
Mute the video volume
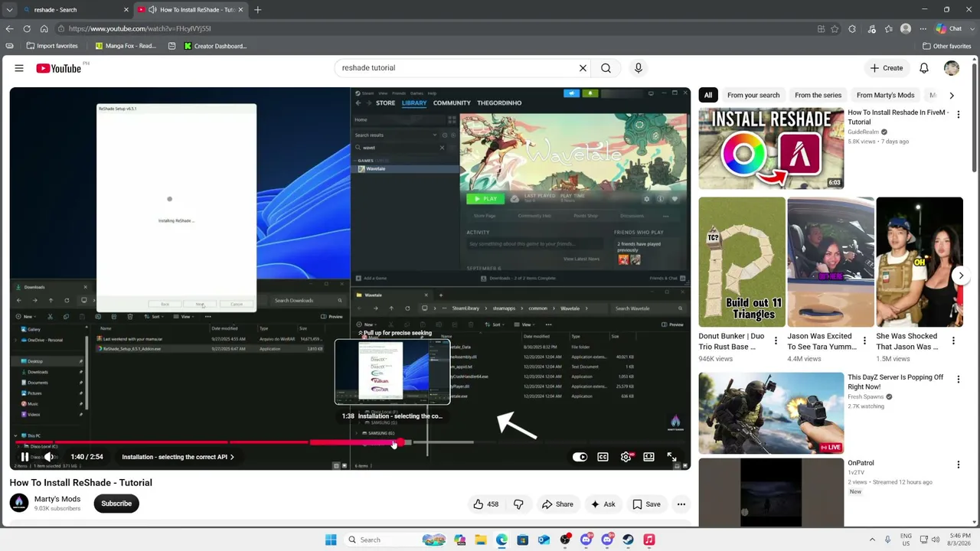click(x=49, y=457)
